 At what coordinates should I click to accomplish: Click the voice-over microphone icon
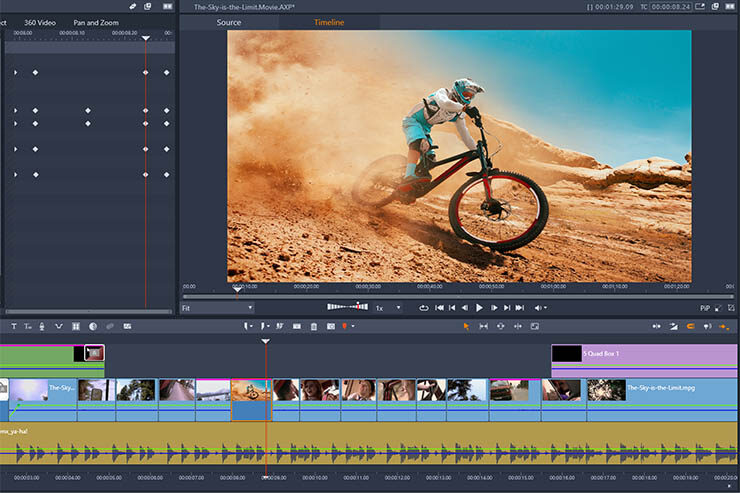click(43, 326)
